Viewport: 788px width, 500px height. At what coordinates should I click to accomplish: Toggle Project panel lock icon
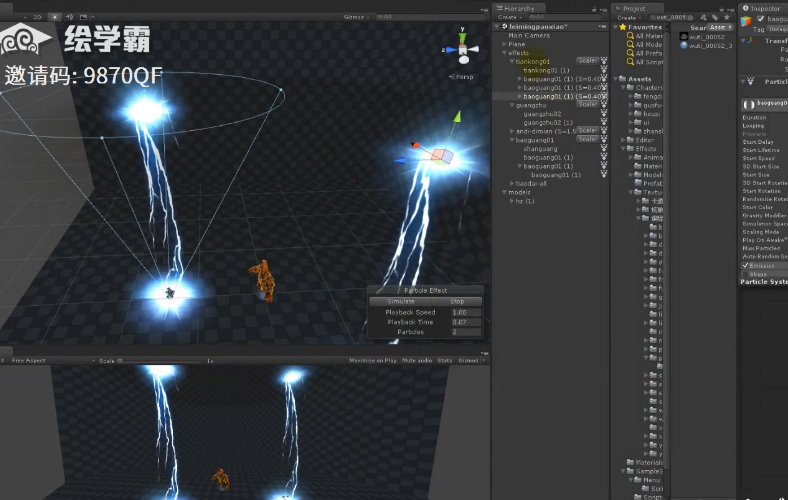pos(722,9)
